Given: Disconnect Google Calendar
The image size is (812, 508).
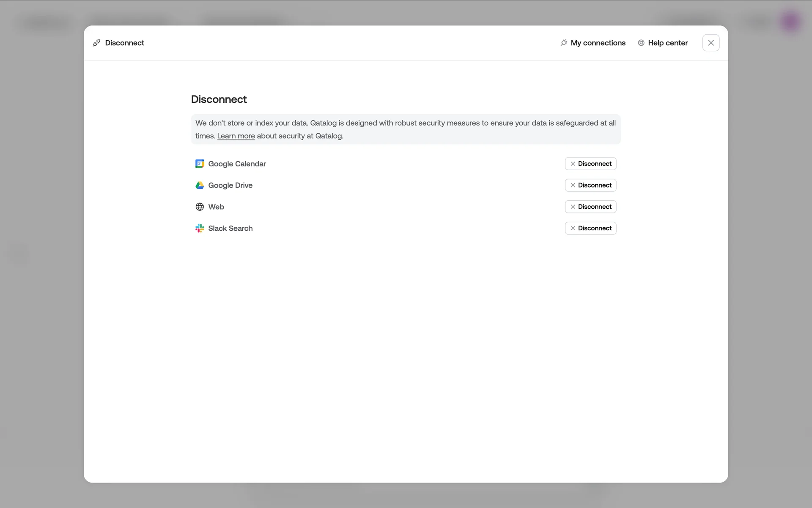Looking at the screenshot, I should click(x=590, y=164).
